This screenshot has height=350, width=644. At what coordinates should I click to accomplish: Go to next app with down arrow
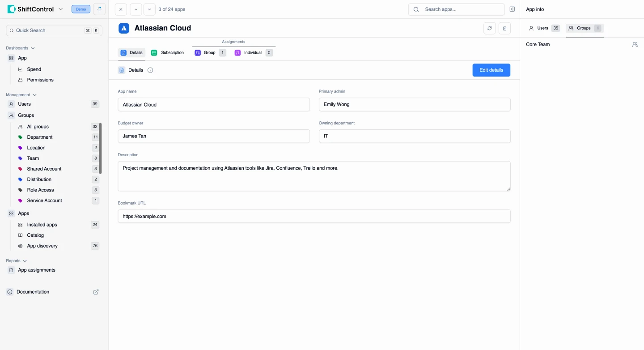[x=149, y=9]
